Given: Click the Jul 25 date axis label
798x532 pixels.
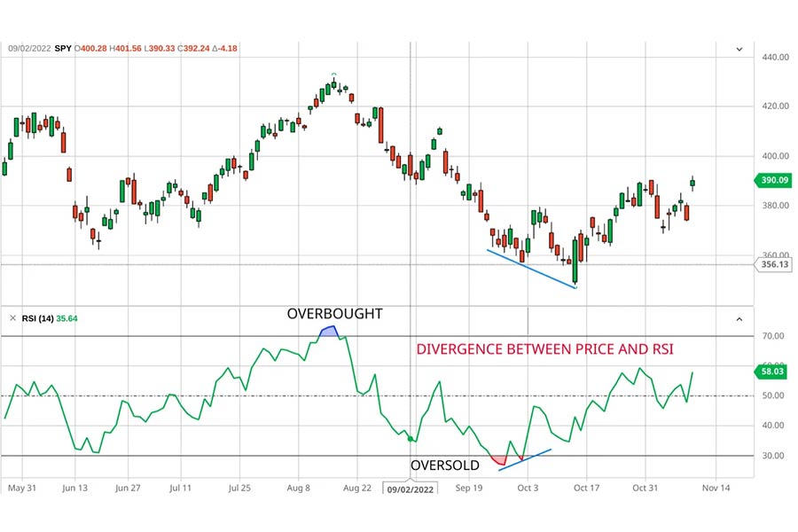Looking at the screenshot, I should [239, 488].
